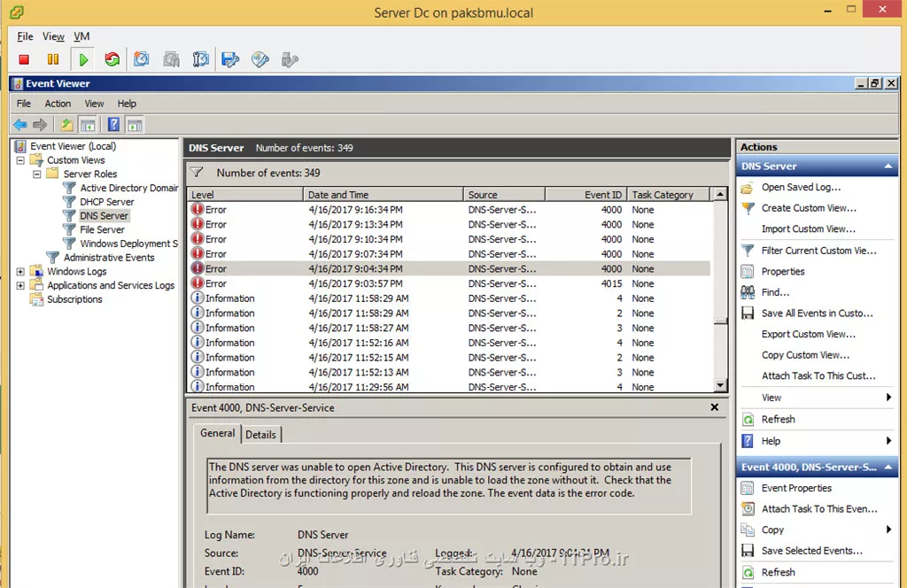The width and height of the screenshot is (907, 588).
Task: Select the Error event at 9:16:34 PM
Action: (449, 209)
